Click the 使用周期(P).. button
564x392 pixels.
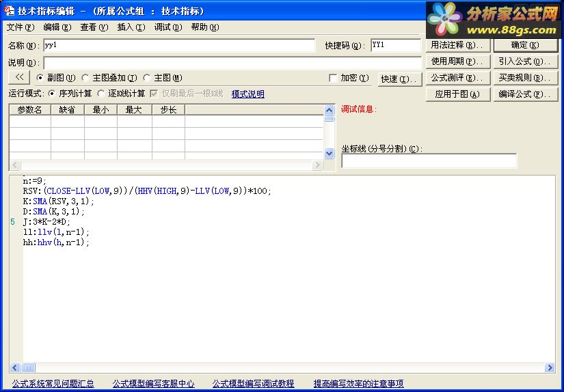click(x=458, y=61)
